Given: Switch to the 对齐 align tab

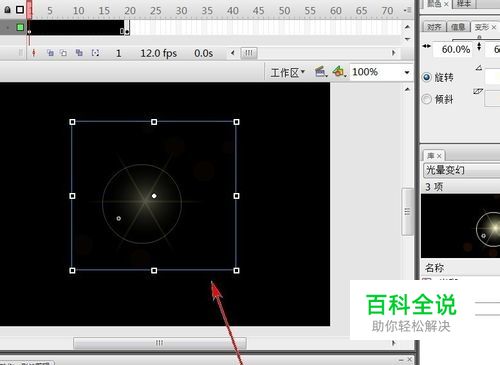Looking at the screenshot, I should [x=434, y=27].
